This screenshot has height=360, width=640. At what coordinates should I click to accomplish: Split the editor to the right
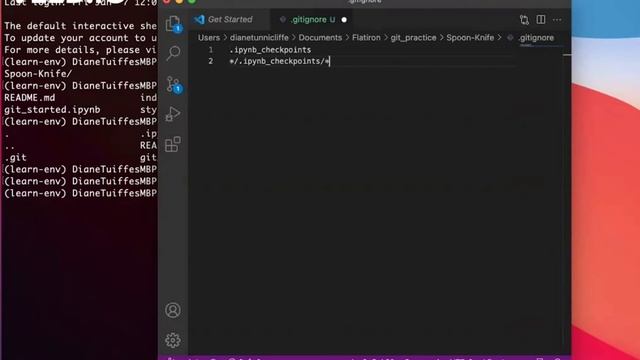tap(541, 20)
